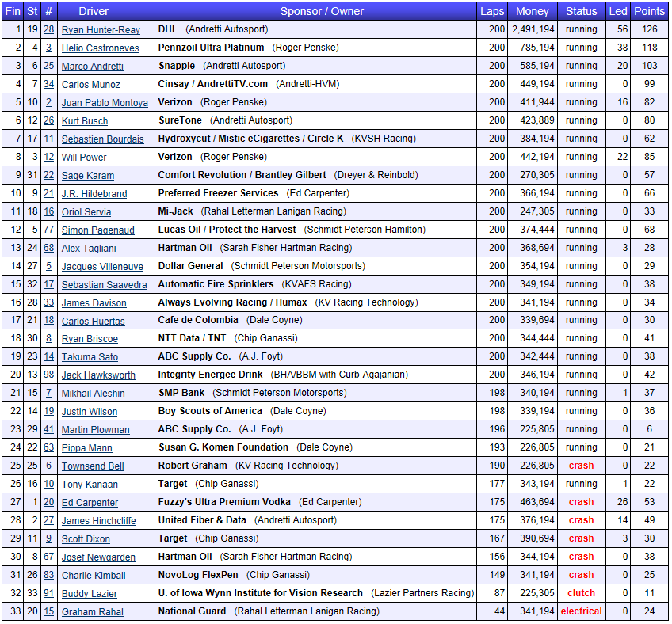The image size is (672, 624).
Task: Select Juan Pablo Montoya's name link
Action: click(105, 103)
